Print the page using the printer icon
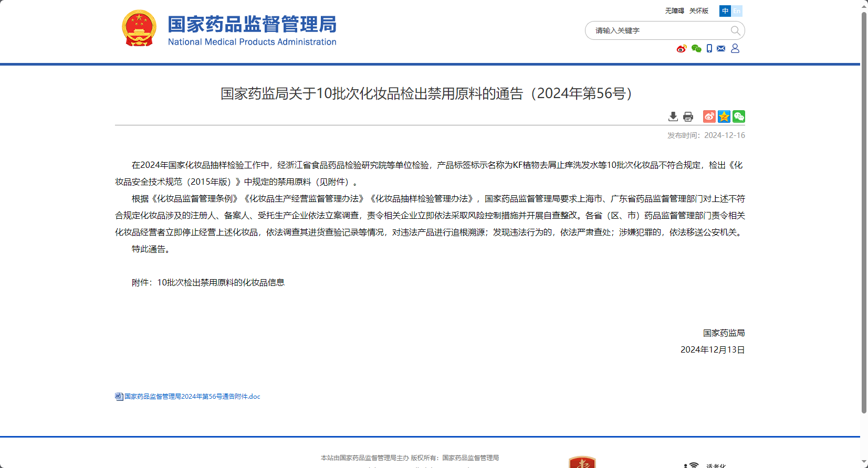The image size is (868, 468). coord(688,116)
